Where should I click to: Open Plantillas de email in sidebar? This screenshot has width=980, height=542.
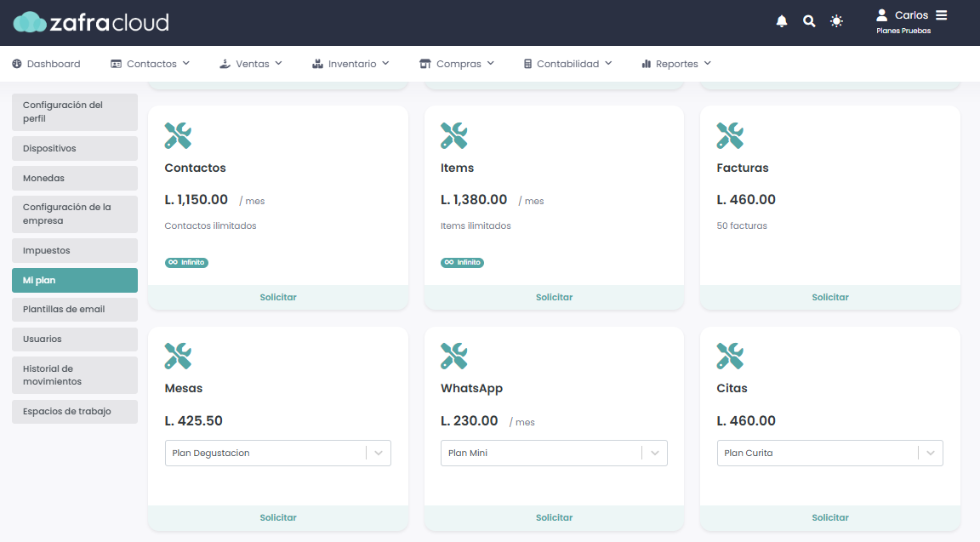[74, 310]
